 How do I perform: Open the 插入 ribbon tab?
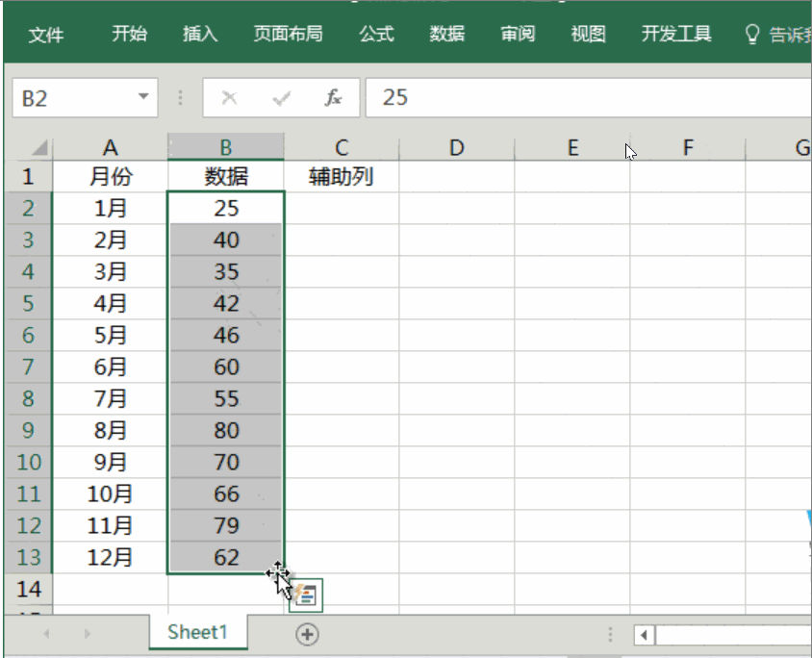point(200,35)
